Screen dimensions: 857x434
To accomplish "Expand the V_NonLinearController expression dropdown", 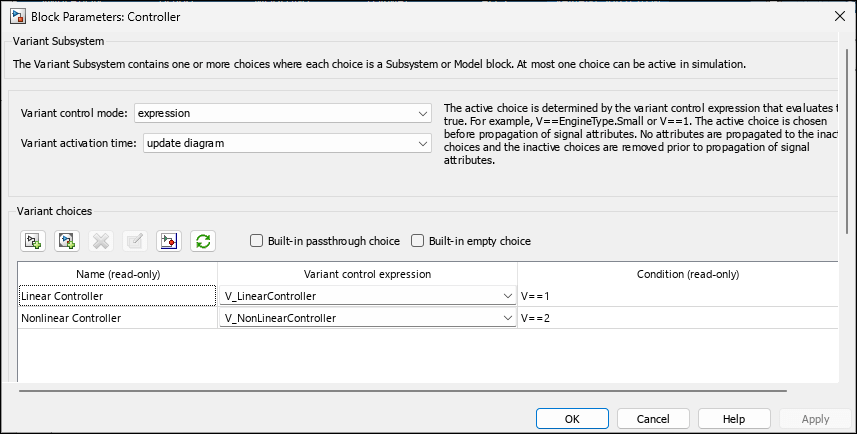I will (x=507, y=318).
